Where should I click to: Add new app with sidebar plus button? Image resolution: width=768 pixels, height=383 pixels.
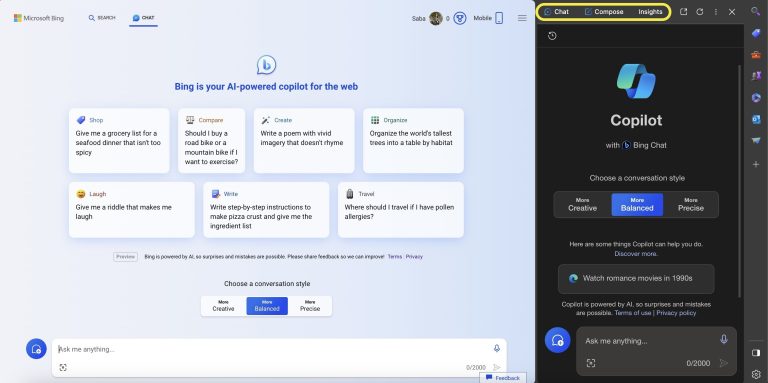tap(756, 164)
